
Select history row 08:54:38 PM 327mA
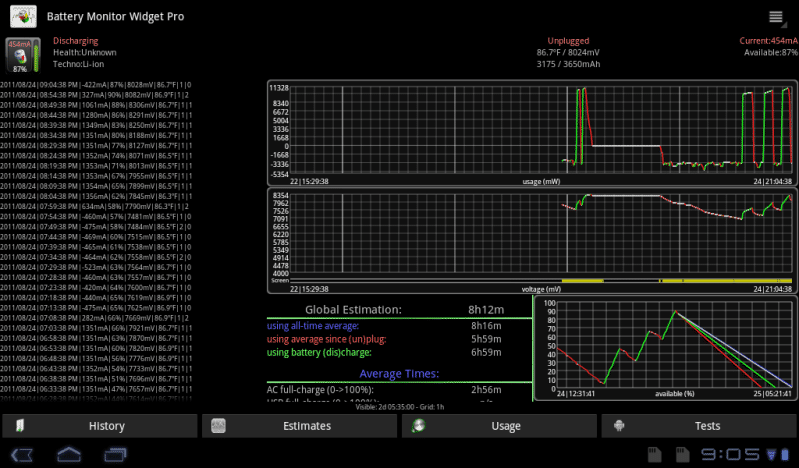(95, 95)
